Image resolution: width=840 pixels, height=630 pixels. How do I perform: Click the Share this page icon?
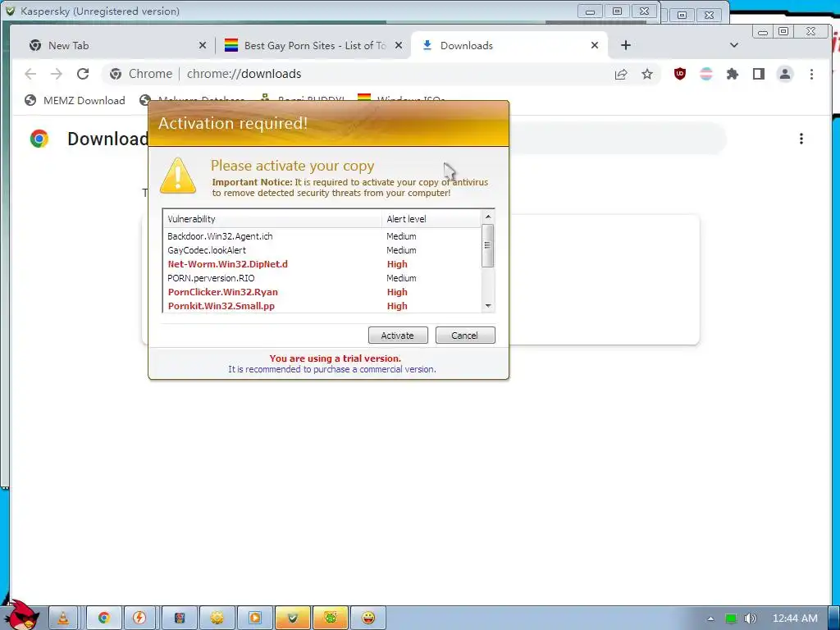(621, 74)
